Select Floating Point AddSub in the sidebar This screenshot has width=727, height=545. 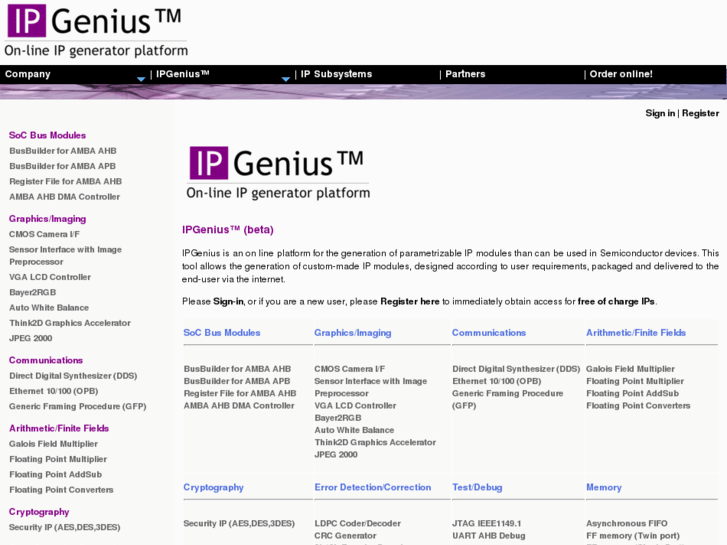tap(56, 474)
